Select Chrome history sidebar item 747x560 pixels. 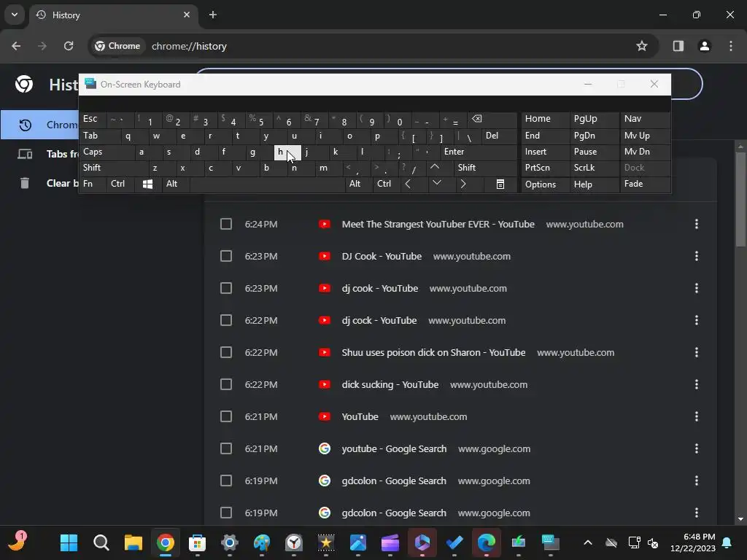pos(41,125)
